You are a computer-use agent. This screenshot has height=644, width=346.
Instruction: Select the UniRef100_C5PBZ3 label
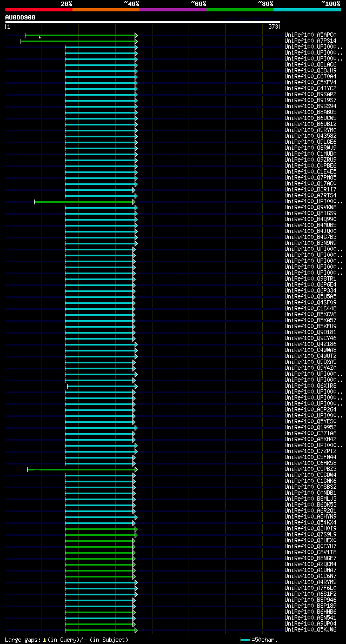click(310, 469)
